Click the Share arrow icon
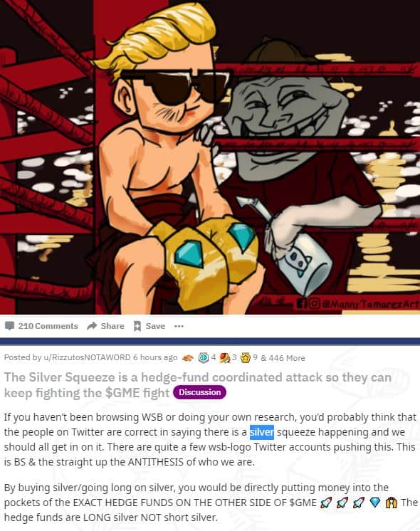 [92, 326]
